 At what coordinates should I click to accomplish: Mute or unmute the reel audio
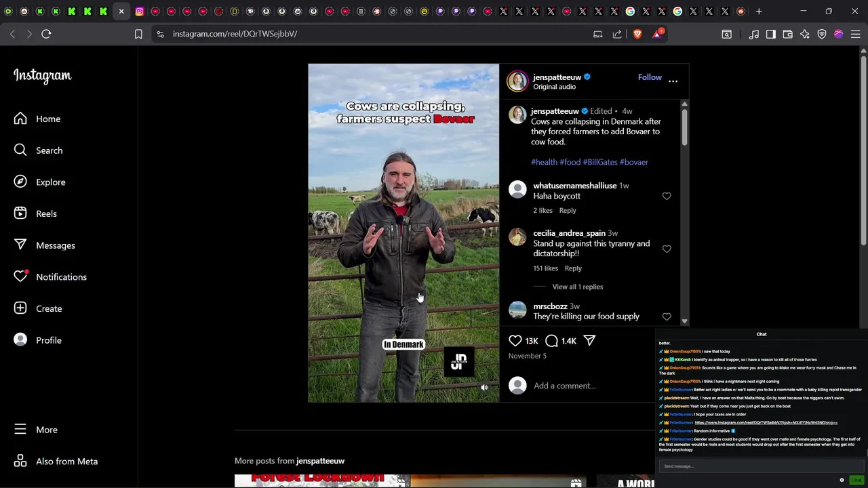tap(484, 388)
